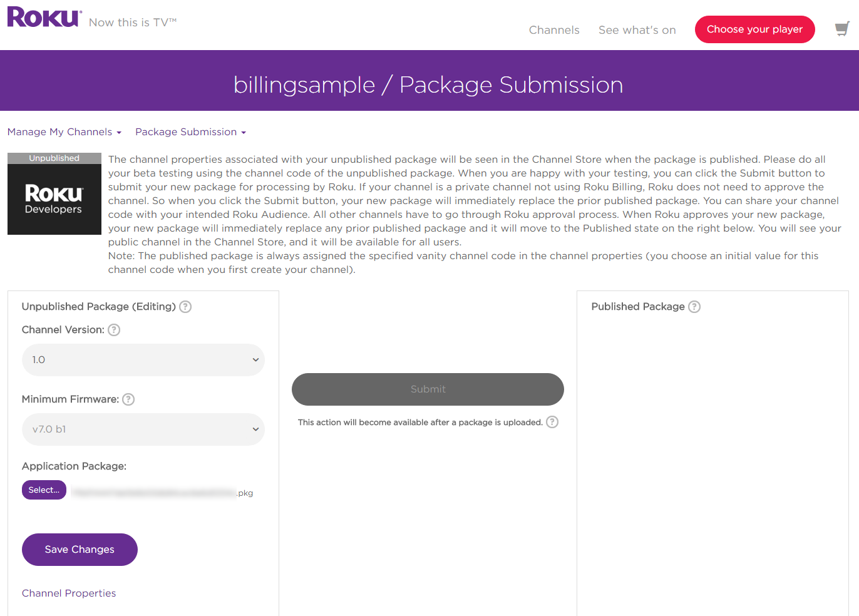
Task: Open the shopping cart icon
Action: point(842,29)
